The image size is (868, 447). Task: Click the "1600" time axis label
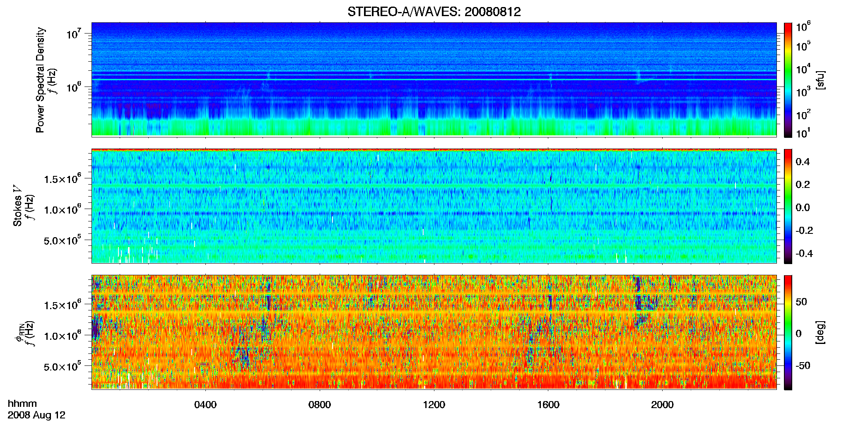(548, 405)
